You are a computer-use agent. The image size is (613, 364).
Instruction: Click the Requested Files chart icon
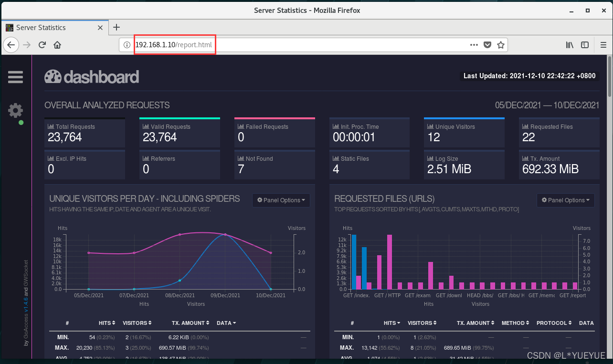526,127
